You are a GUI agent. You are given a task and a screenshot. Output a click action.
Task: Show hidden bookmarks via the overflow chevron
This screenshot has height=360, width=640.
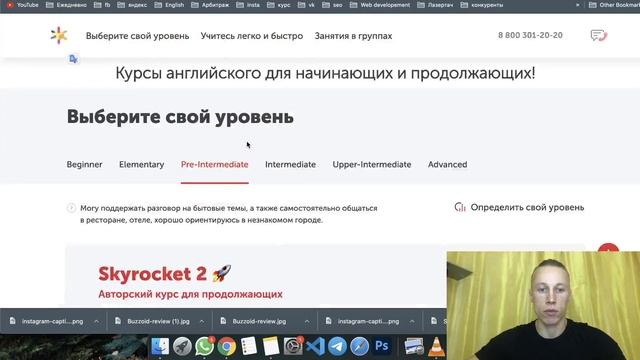point(578,5)
